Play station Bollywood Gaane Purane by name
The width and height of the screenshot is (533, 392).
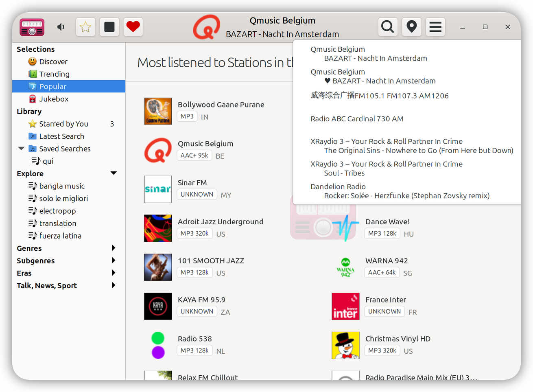pos(221,105)
